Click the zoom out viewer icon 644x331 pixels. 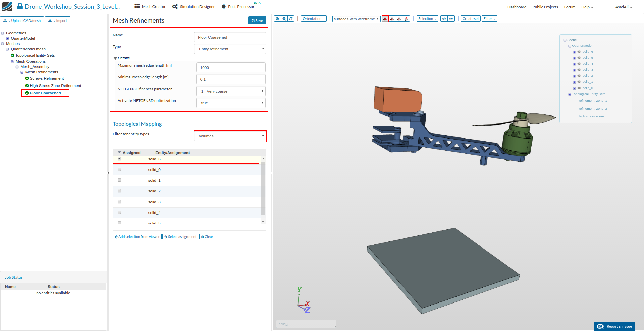pos(284,19)
